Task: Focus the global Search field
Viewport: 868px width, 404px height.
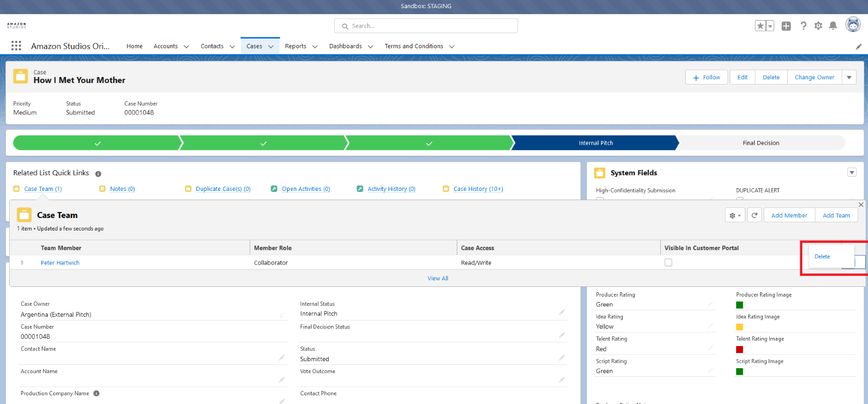Action: click(x=426, y=26)
